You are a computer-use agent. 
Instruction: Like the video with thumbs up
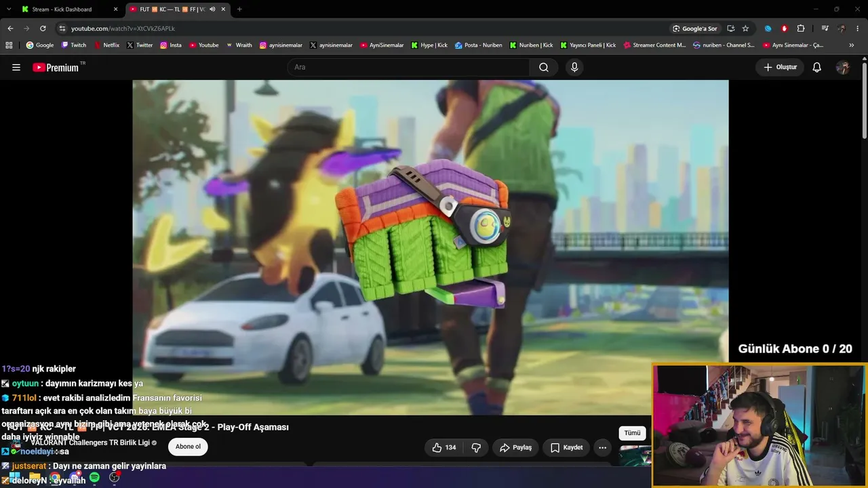point(444,447)
